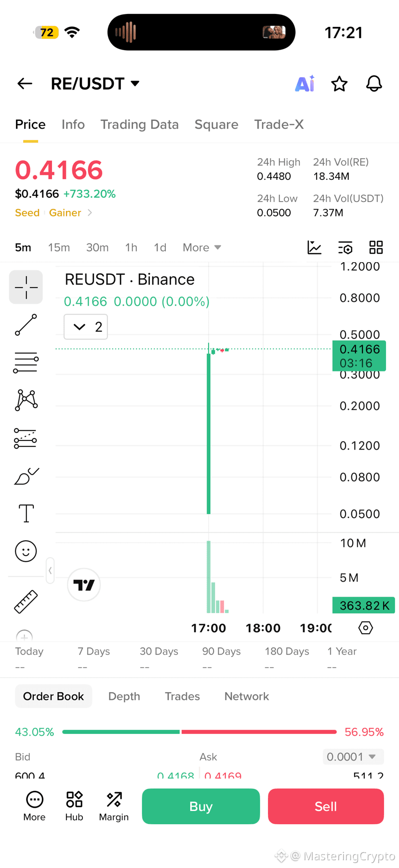
Task: Open the More menu in bottom bar
Action: click(x=34, y=806)
